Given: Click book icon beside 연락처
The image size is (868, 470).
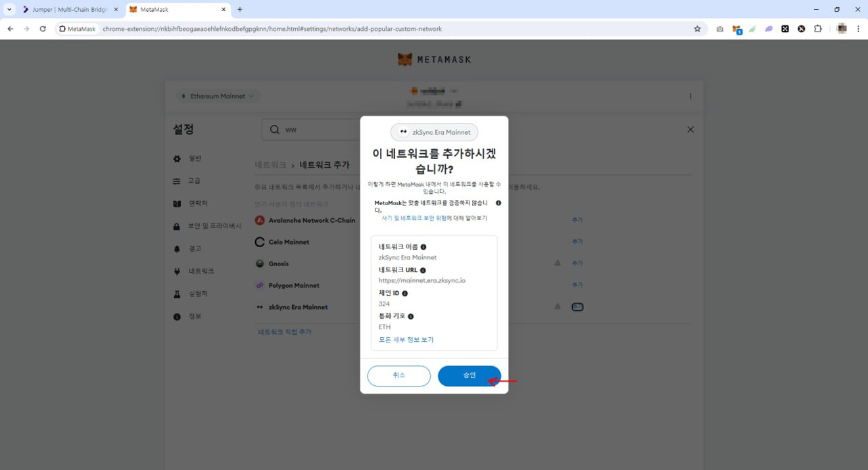Looking at the screenshot, I should pos(177,204).
